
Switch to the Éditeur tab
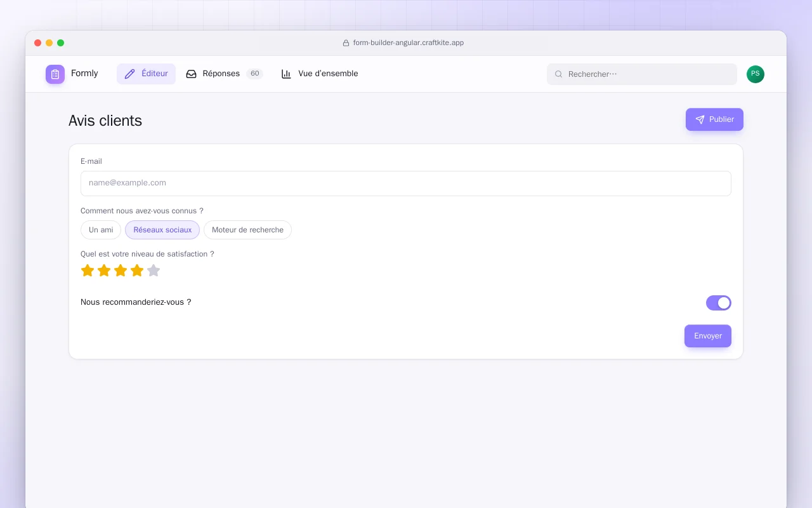(x=146, y=74)
